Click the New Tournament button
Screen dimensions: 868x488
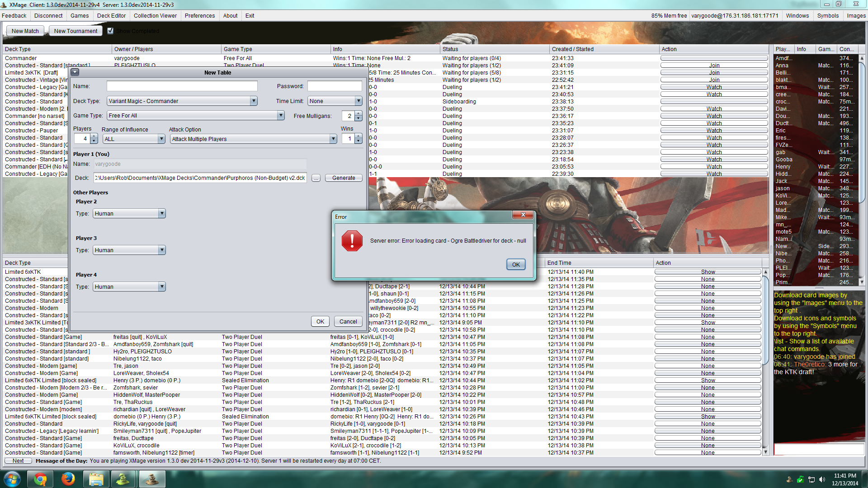(75, 31)
